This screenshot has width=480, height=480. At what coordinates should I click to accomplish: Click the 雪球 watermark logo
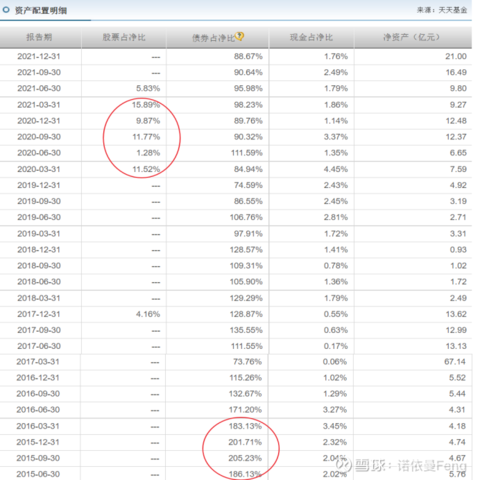point(343,464)
